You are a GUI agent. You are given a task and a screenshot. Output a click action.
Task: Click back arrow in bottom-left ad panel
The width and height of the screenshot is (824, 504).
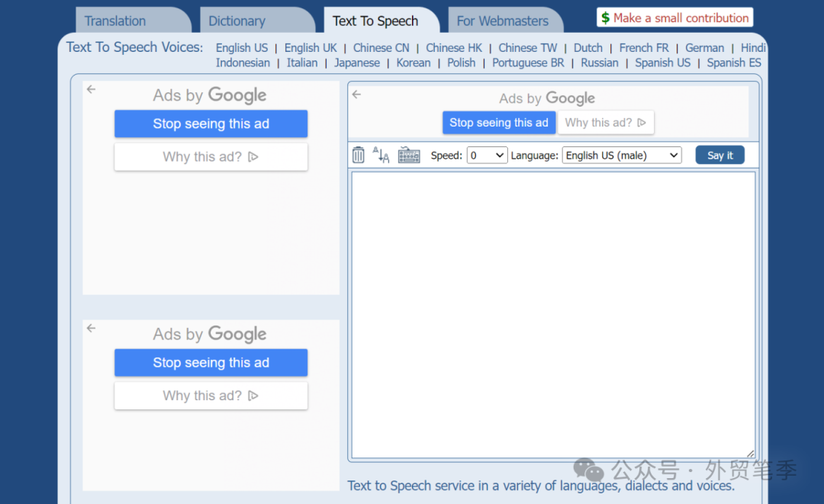coord(92,328)
